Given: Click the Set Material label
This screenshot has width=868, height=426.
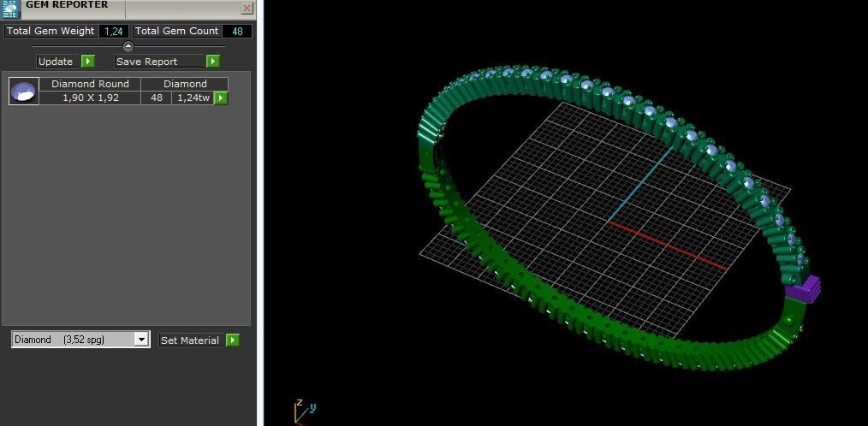Looking at the screenshot, I should click(191, 340).
